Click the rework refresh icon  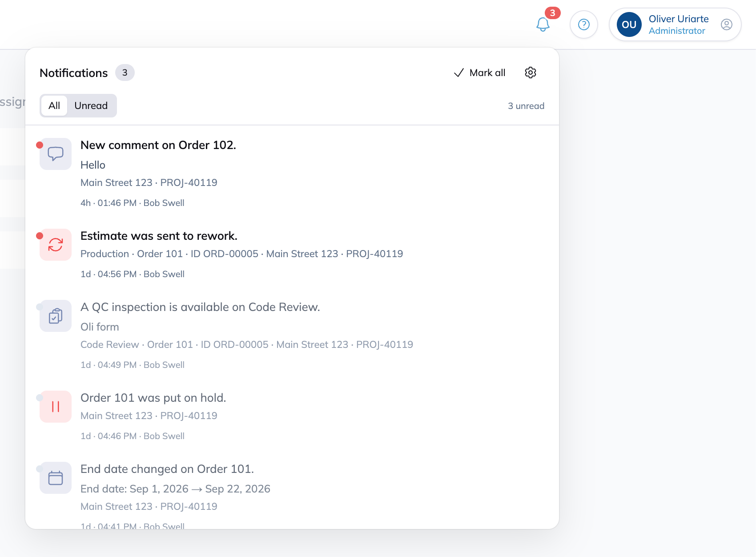point(56,245)
